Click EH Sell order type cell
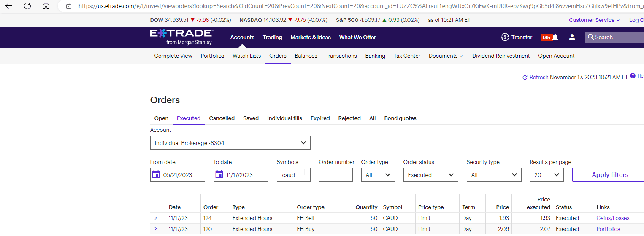Screen dimensions: 644x236 [x=306, y=218]
